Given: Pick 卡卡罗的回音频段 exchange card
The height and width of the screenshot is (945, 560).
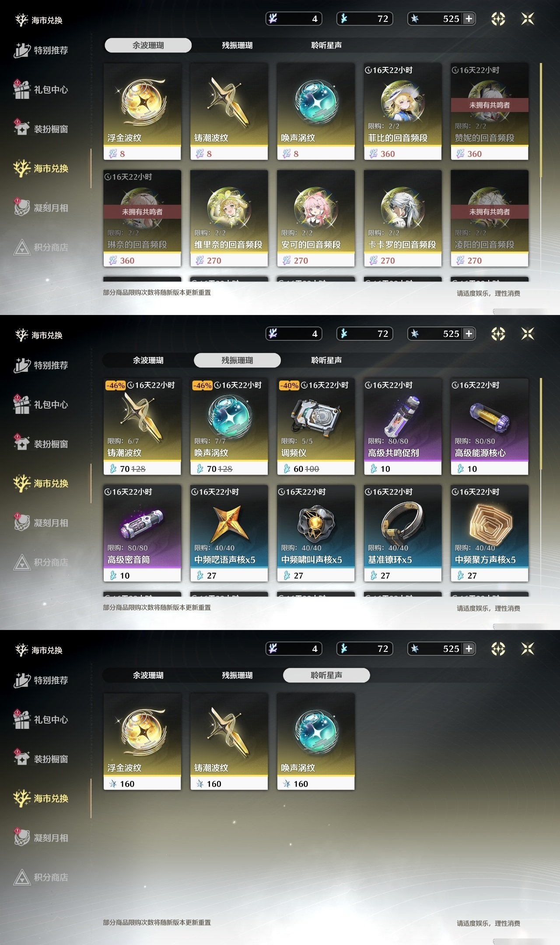Looking at the screenshot, I should pos(402,218).
